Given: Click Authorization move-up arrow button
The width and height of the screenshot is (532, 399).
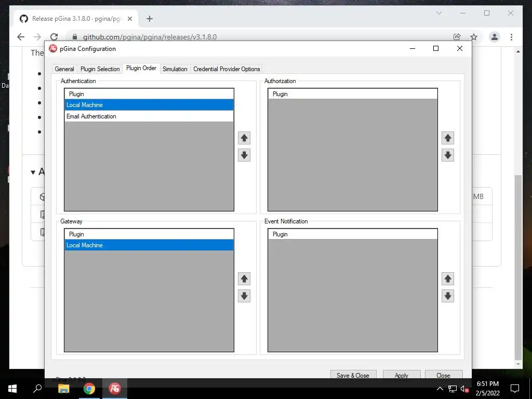Looking at the screenshot, I should [x=447, y=138].
